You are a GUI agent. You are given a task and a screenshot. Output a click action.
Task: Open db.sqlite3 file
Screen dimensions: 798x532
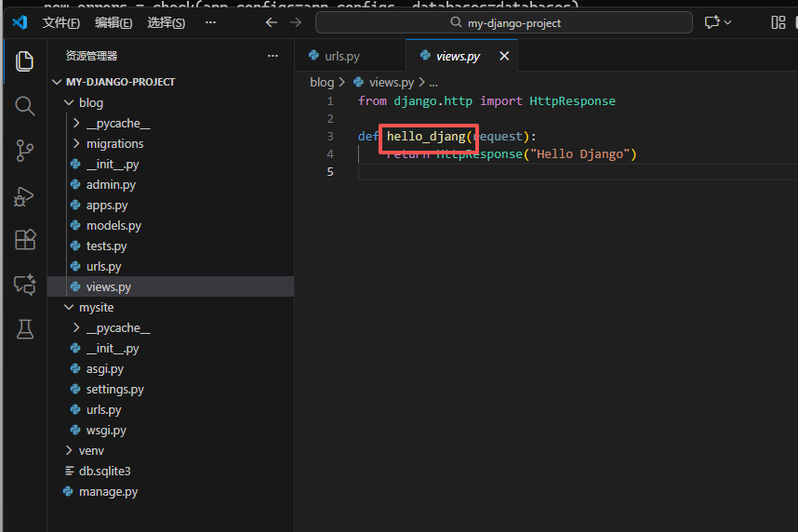point(170,471)
